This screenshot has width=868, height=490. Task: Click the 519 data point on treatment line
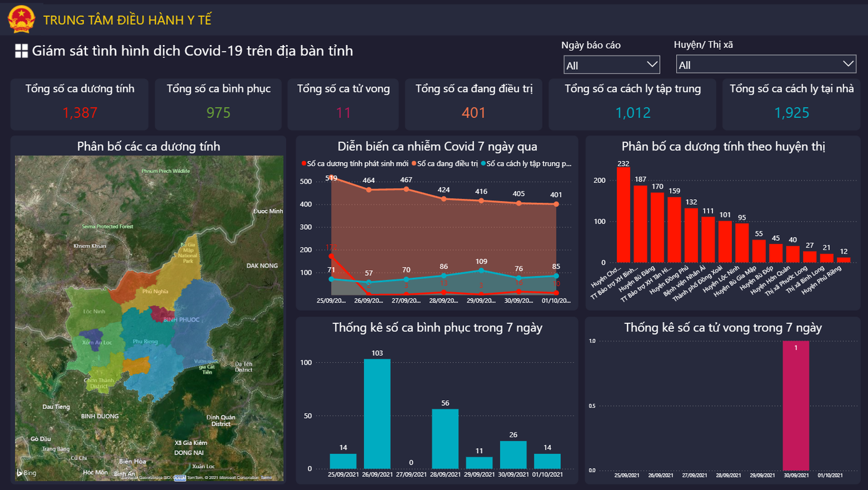331,178
